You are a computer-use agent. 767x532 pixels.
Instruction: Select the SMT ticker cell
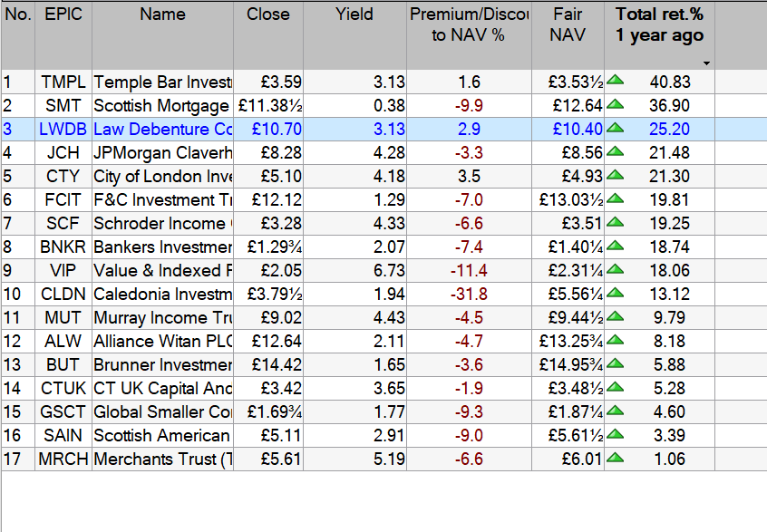[x=63, y=105]
